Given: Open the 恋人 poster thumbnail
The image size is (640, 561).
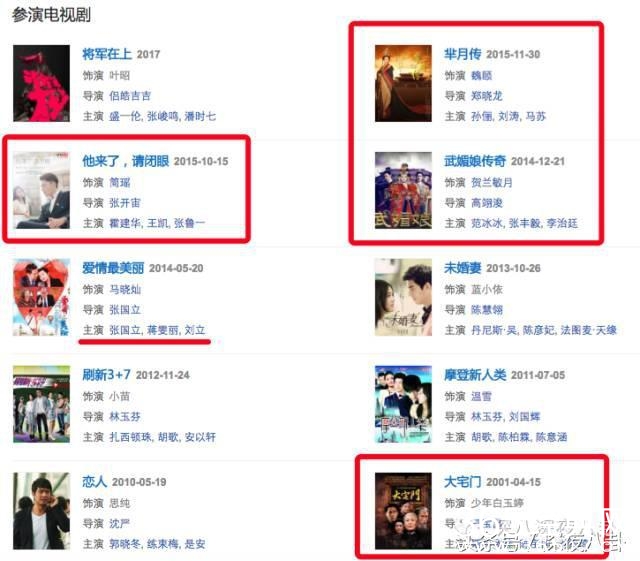Looking at the screenshot, I should click(x=41, y=511).
